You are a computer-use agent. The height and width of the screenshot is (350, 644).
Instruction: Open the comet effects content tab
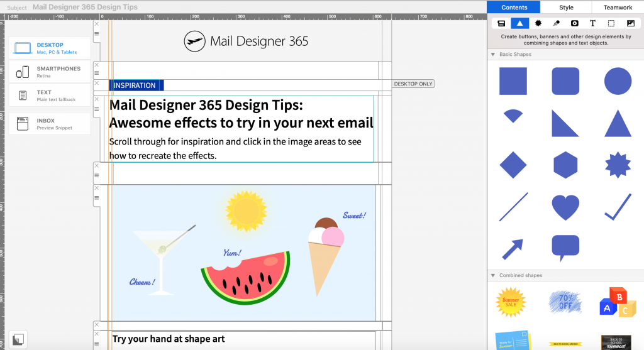coord(556,23)
